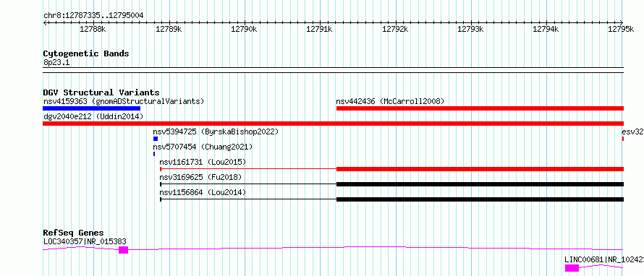Open the nsv442436 (McCarroll2008) label
The image size is (644, 276).
(x=390, y=101)
